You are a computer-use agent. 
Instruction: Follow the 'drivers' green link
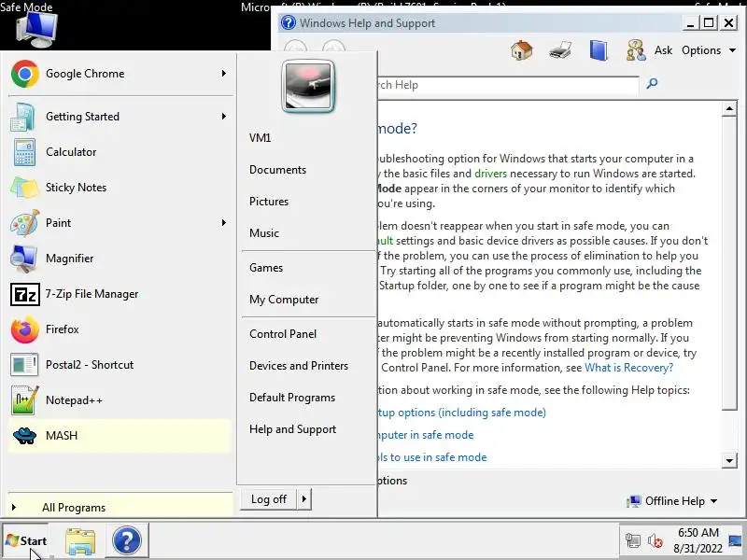(491, 174)
